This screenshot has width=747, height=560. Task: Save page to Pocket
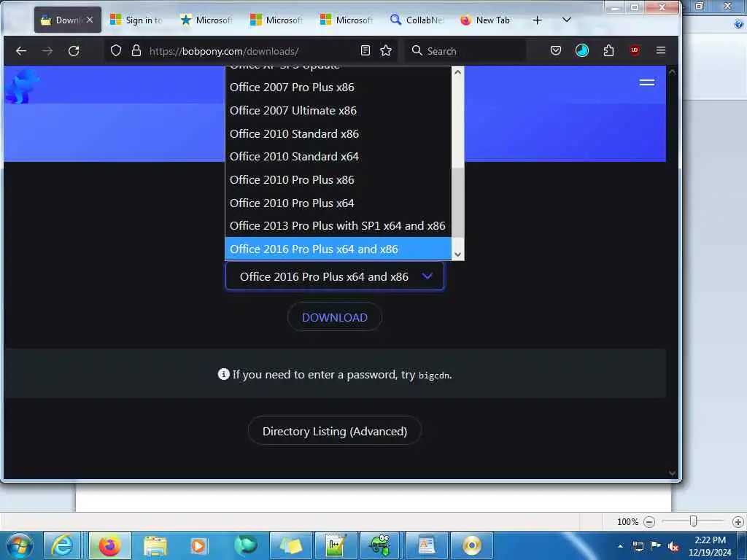point(555,50)
